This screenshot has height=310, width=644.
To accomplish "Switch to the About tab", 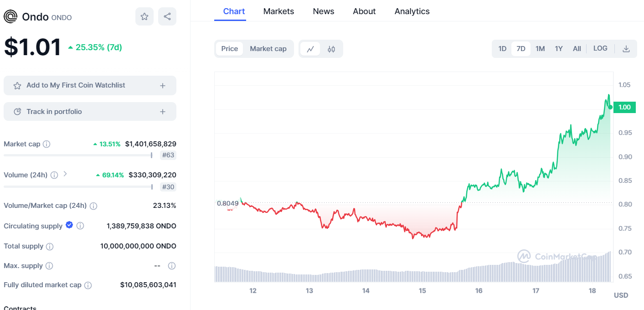I will [364, 11].
